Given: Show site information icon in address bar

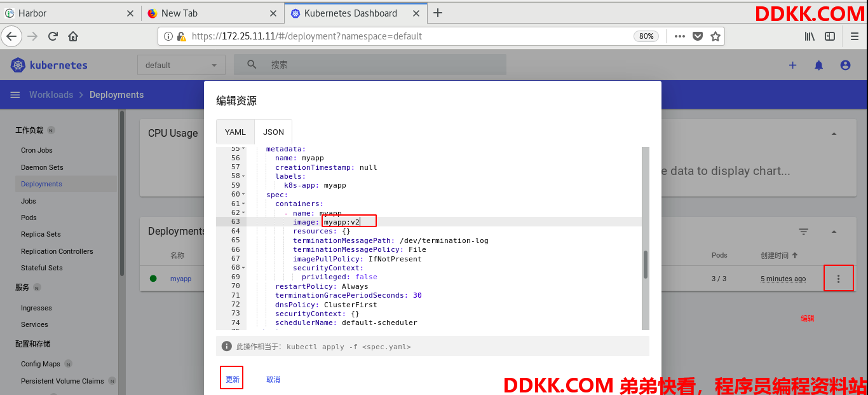Looking at the screenshot, I should click(x=168, y=36).
